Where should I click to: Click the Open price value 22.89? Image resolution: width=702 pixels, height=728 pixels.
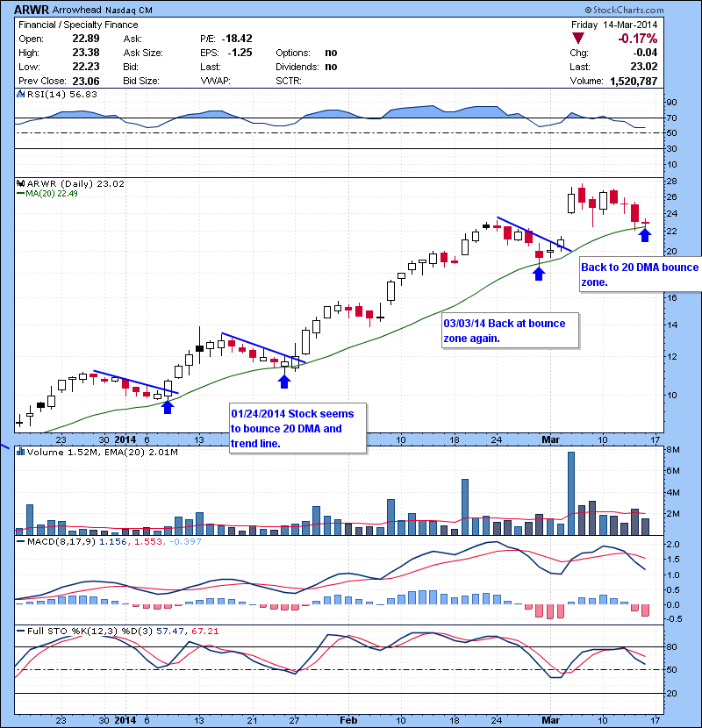pos(86,39)
